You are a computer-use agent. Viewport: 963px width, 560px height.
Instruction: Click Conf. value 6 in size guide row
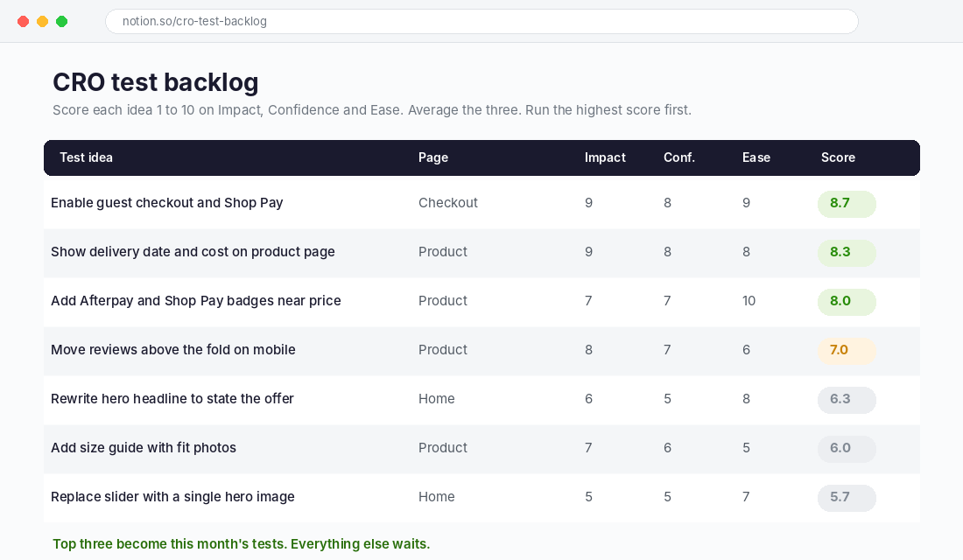point(667,448)
